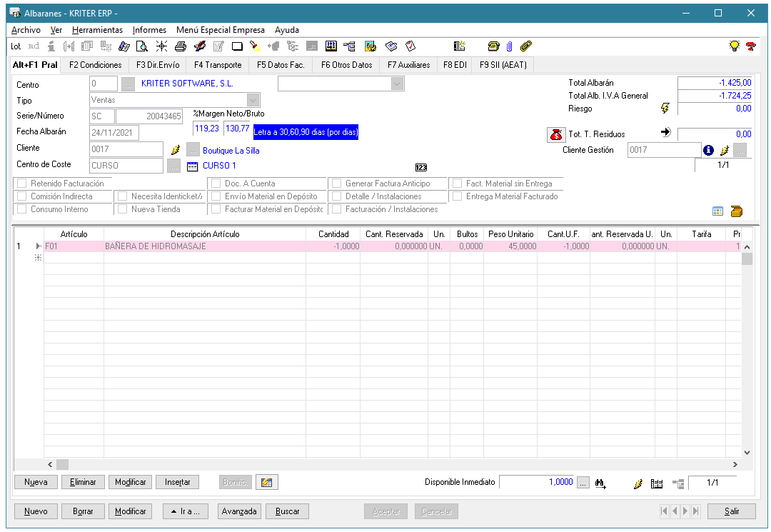Switch to F4 Transporte tab
Viewport: 771px width, 532px height.
pos(218,65)
